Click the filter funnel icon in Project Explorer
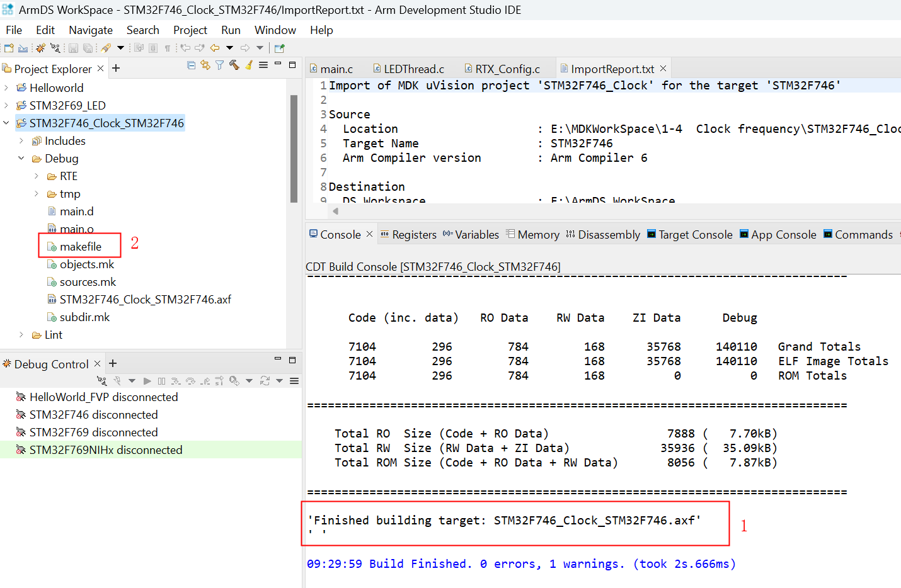 219,65
